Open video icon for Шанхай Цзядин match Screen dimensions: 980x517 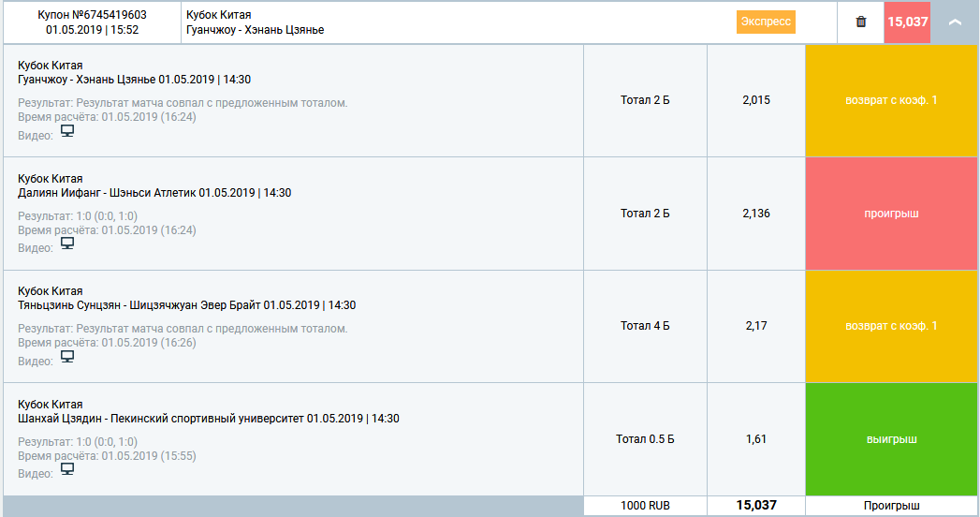point(66,469)
